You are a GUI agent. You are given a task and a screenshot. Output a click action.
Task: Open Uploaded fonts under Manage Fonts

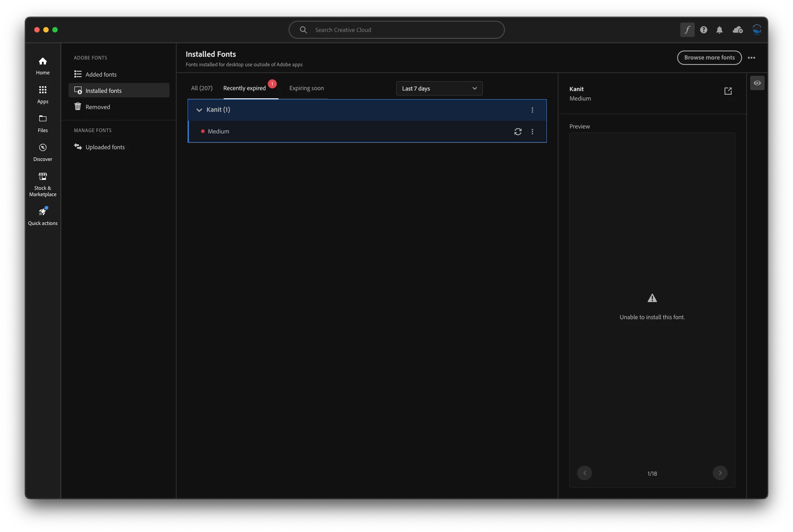[x=119, y=147]
